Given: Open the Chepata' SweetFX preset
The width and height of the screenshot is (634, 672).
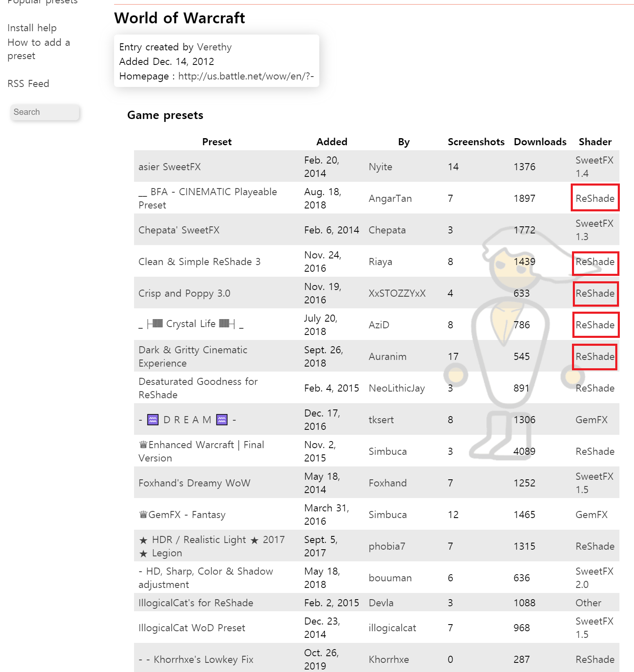Looking at the screenshot, I should coord(179,230).
